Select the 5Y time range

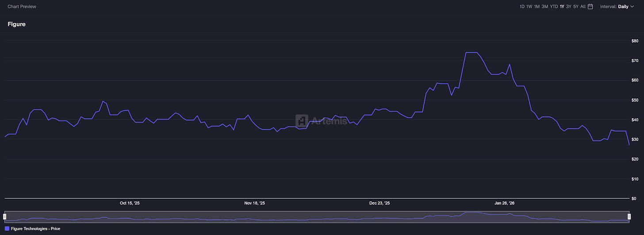coord(576,7)
